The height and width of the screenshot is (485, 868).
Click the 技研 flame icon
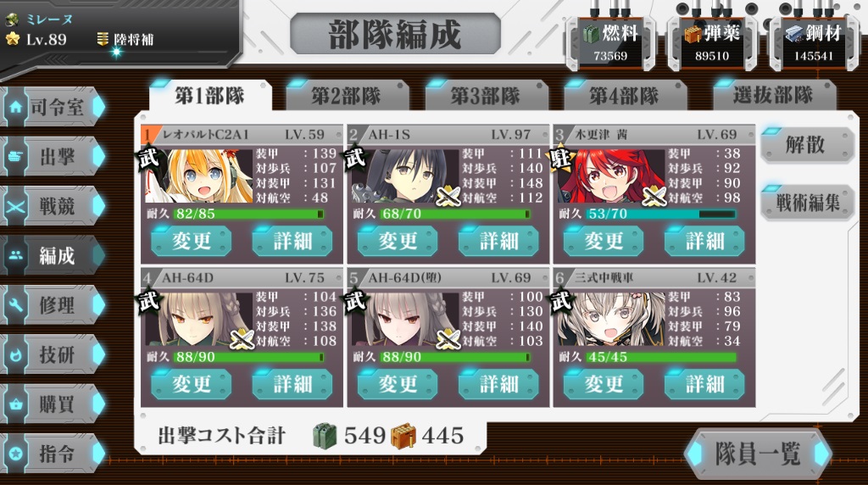coord(15,355)
